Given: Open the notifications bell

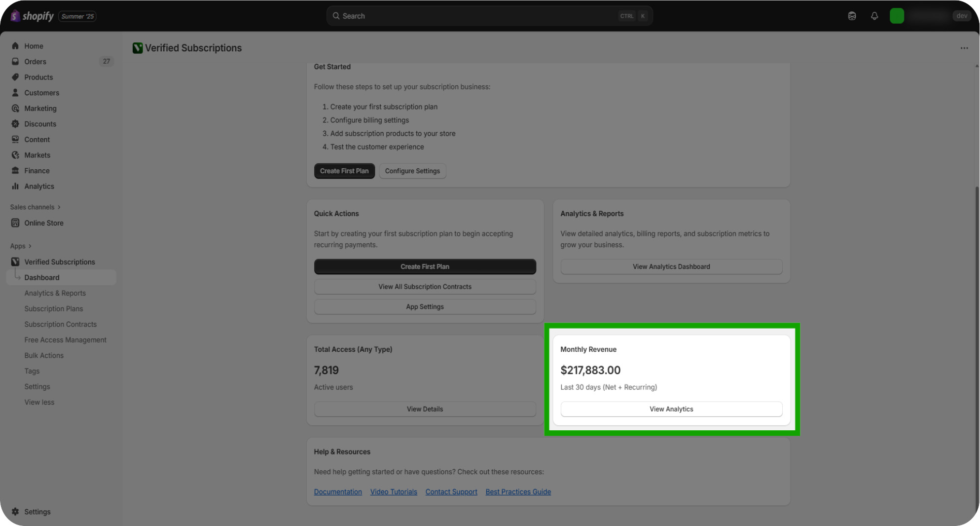Looking at the screenshot, I should (x=874, y=16).
